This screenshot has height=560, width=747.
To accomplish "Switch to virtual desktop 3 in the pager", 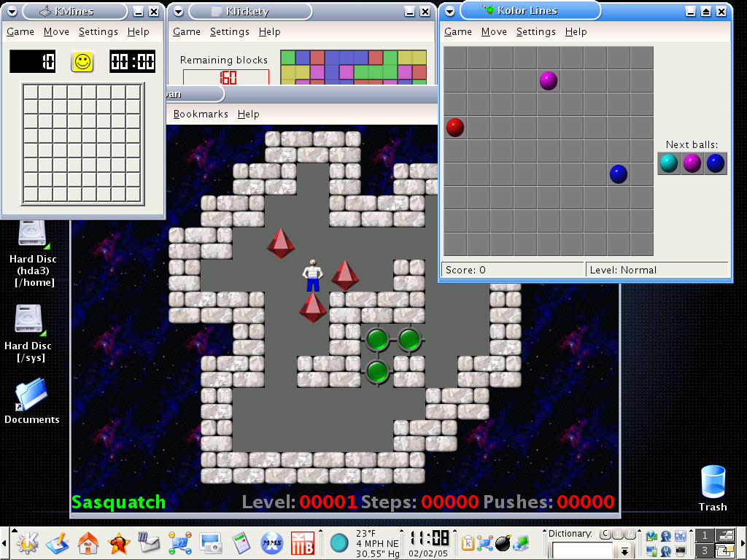I will [x=705, y=551].
